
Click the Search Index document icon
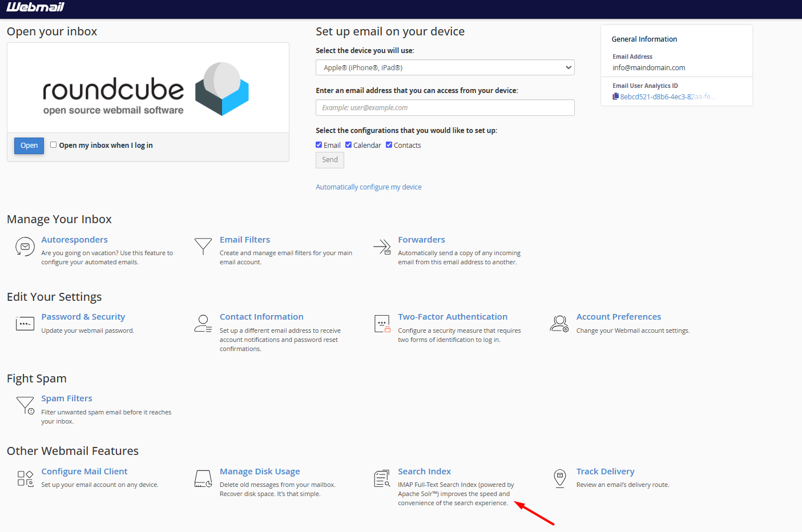click(x=382, y=478)
